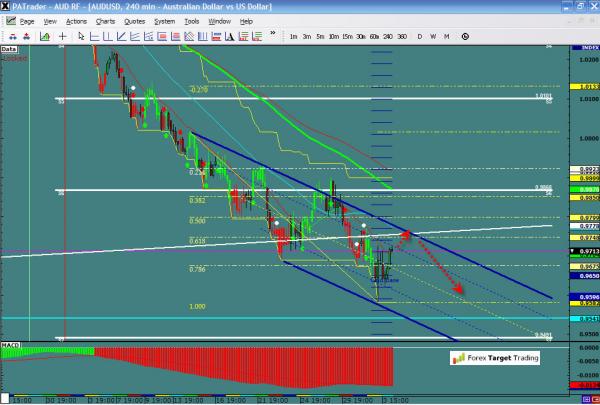Viewport: 600px width, 405px height.
Task: Open the Charts dropdown menu
Action: tap(103, 20)
